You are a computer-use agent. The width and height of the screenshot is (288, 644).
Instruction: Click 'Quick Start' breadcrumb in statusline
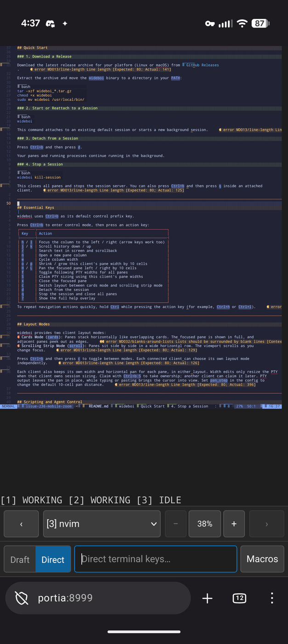152,407
